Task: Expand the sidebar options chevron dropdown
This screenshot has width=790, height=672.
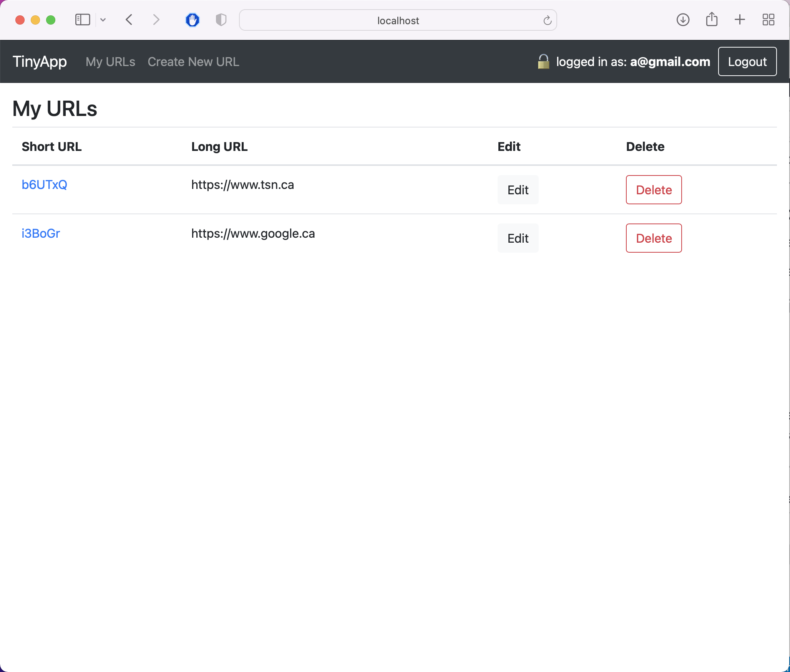Action: [x=103, y=20]
